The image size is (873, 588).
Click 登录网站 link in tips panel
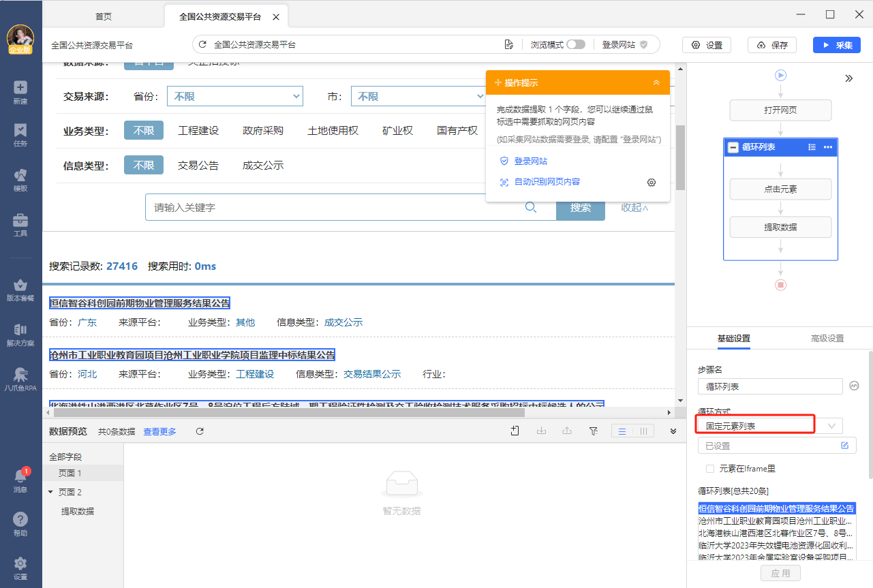click(x=531, y=161)
